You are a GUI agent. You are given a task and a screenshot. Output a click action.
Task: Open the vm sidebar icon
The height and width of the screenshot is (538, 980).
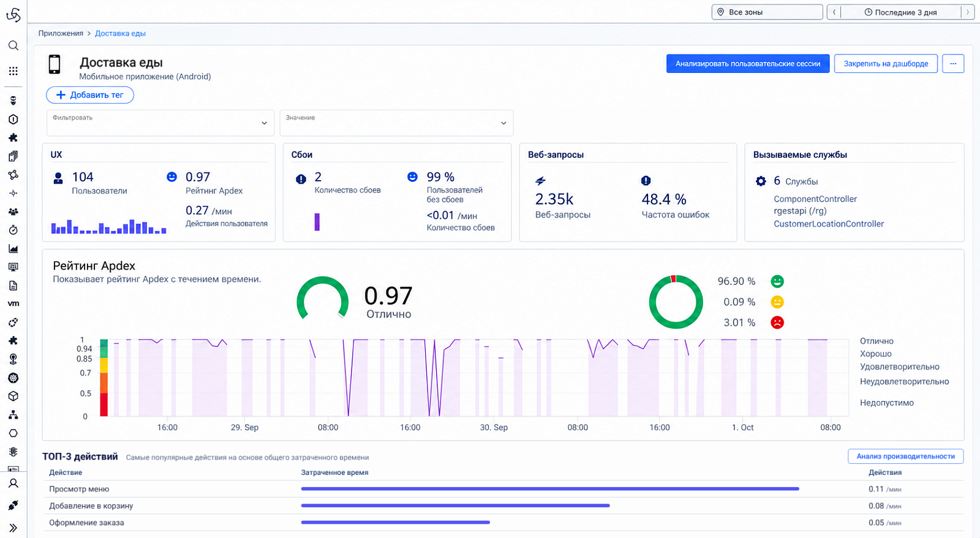pyautogui.click(x=13, y=303)
